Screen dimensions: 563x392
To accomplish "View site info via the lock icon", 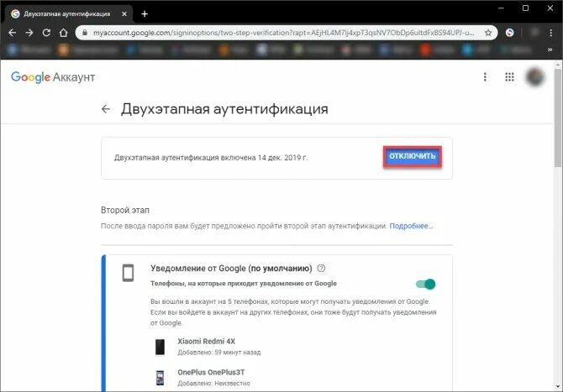I will coord(85,33).
